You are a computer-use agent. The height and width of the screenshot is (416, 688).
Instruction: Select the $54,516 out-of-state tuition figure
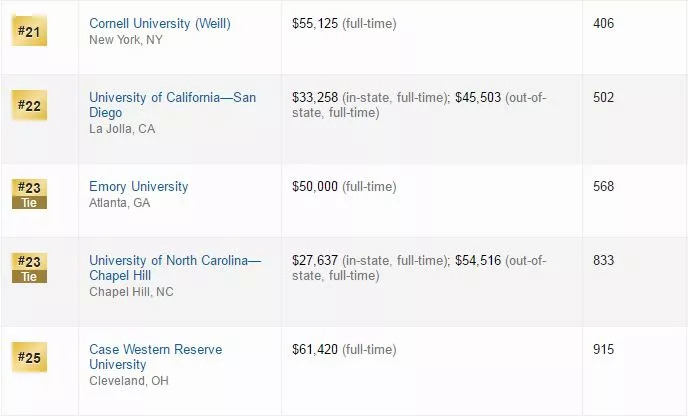[x=478, y=261]
